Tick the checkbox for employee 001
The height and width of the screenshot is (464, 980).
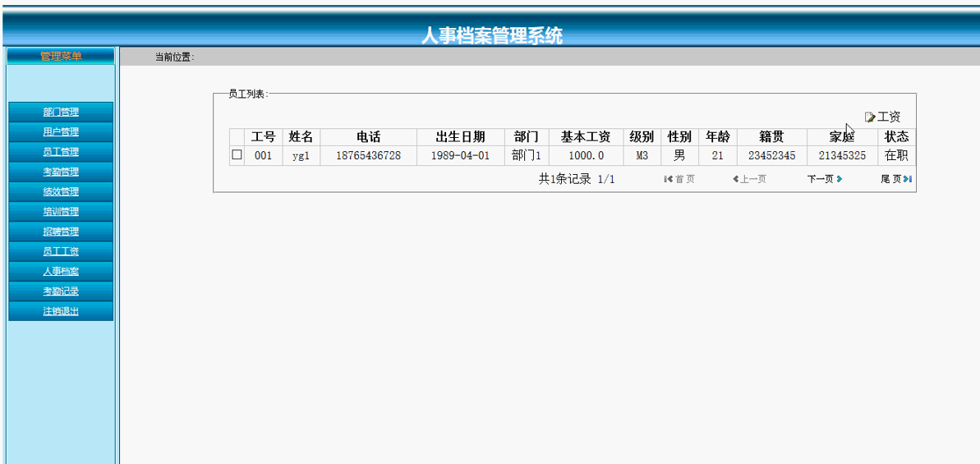pos(237,155)
